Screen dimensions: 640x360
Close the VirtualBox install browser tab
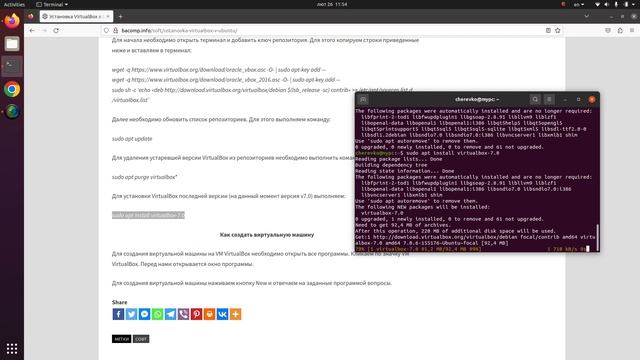click(108, 16)
